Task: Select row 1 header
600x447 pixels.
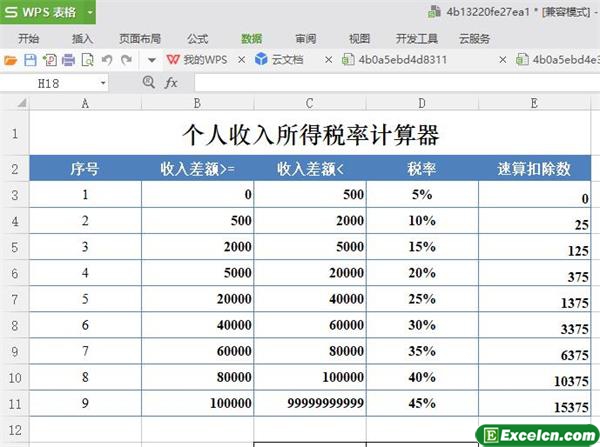Action: 15,133
